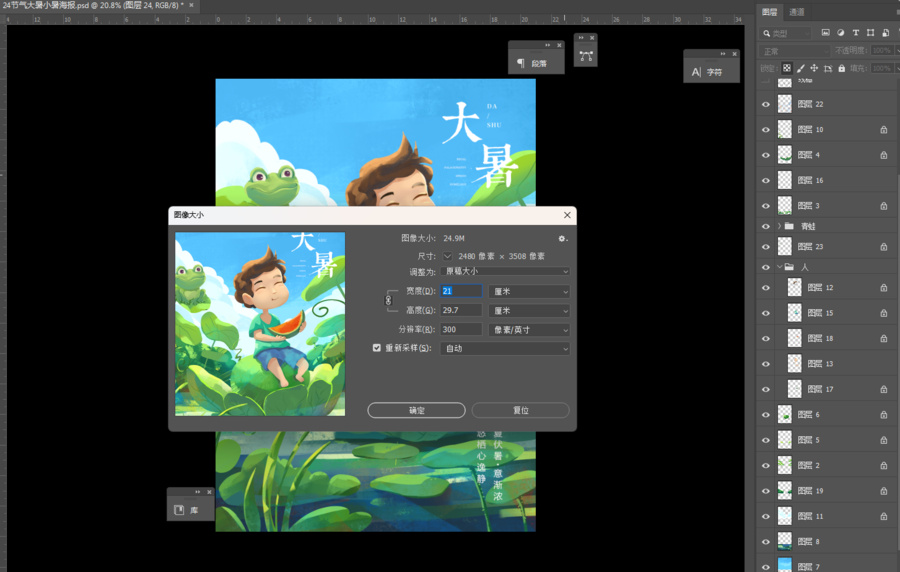Click lock icon on 图层 11
The height and width of the screenshot is (572, 900).
point(884,516)
